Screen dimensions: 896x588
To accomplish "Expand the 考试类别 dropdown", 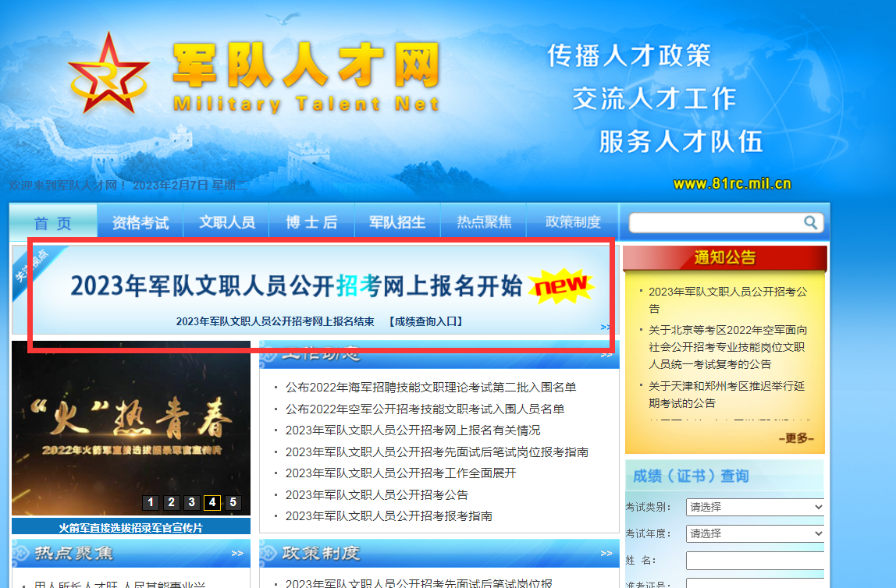I will click(756, 507).
